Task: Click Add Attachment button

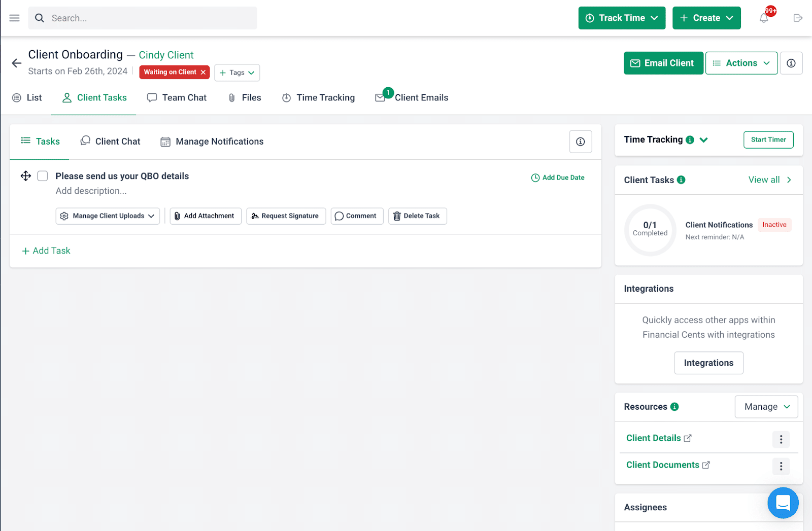Action: point(206,216)
